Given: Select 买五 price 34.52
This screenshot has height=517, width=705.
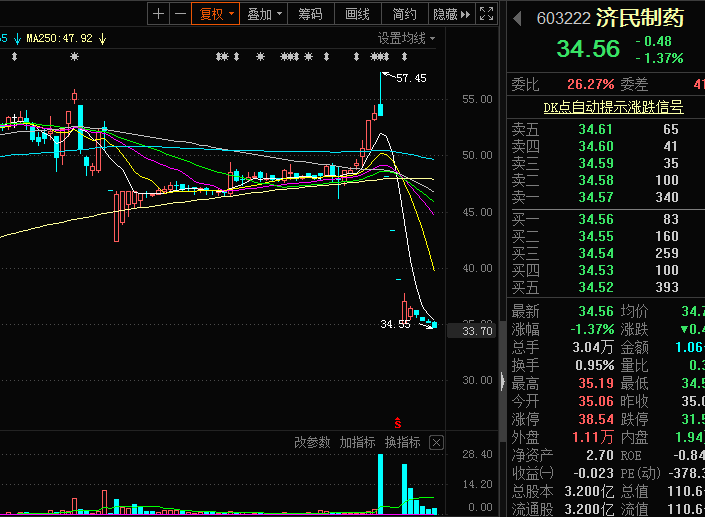Looking at the screenshot, I should coord(595,287).
